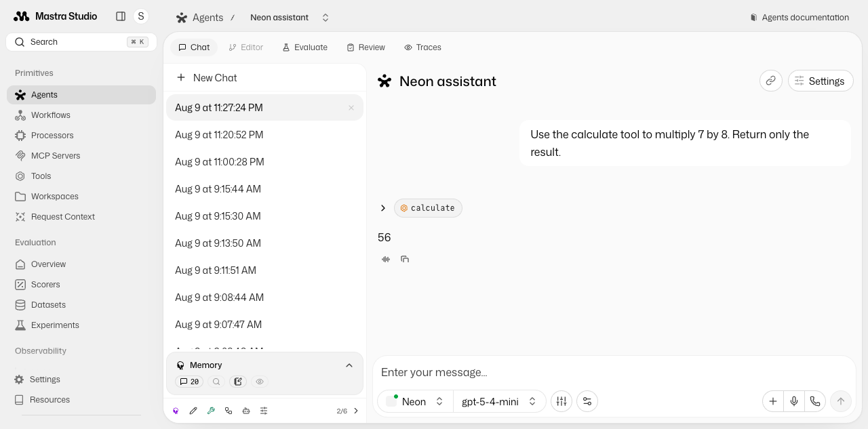The width and height of the screenshot is (868, 429).
Task: Open the agent Settings button
Action: coord(821,81)
